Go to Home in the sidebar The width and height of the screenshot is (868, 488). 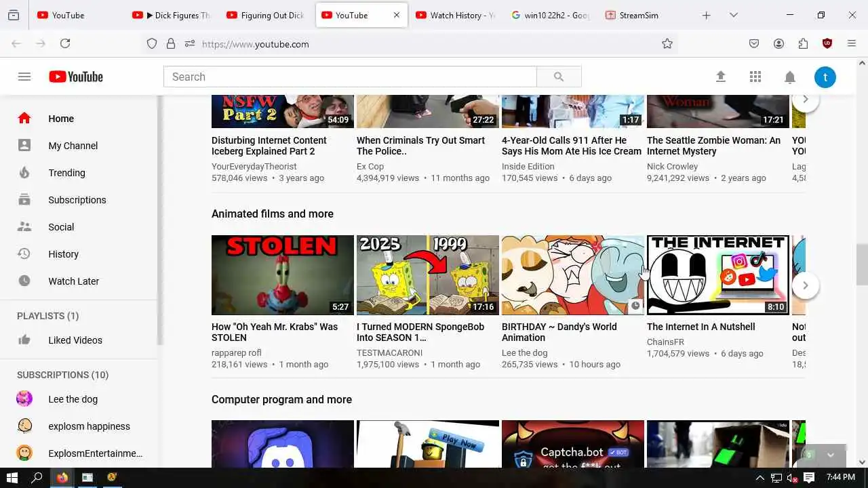(x=79, y=119)
